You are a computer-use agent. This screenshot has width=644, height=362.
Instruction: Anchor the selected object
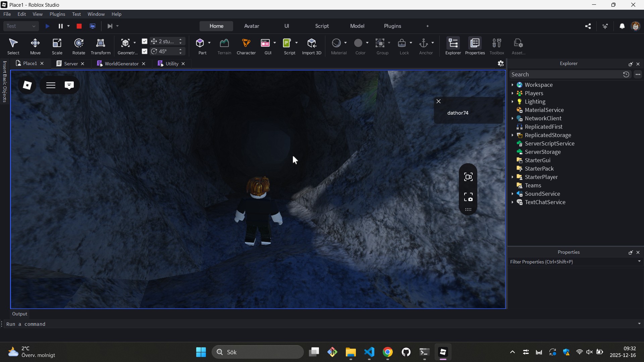[424, 46]
